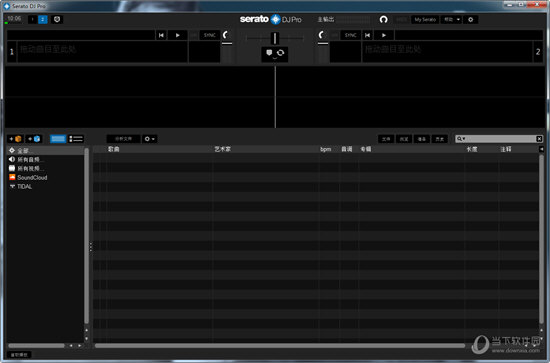The width and height of the screenshot is (550, 363).
Task: Click crate panel scroll left arrow
Action: 71,345
